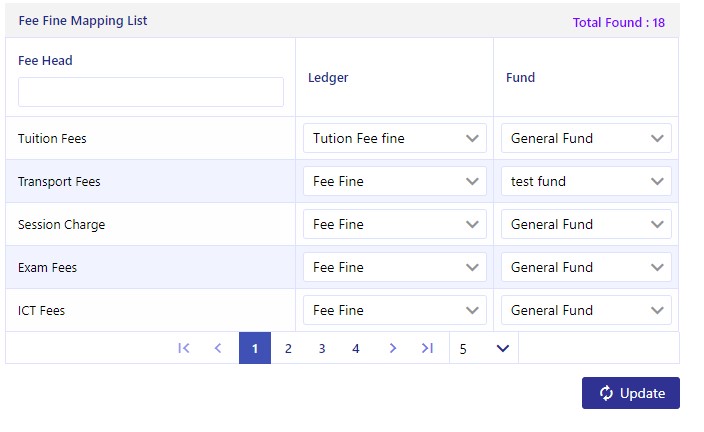Open the test fund dropdown

pyautogui.click(x=586, y=181)
